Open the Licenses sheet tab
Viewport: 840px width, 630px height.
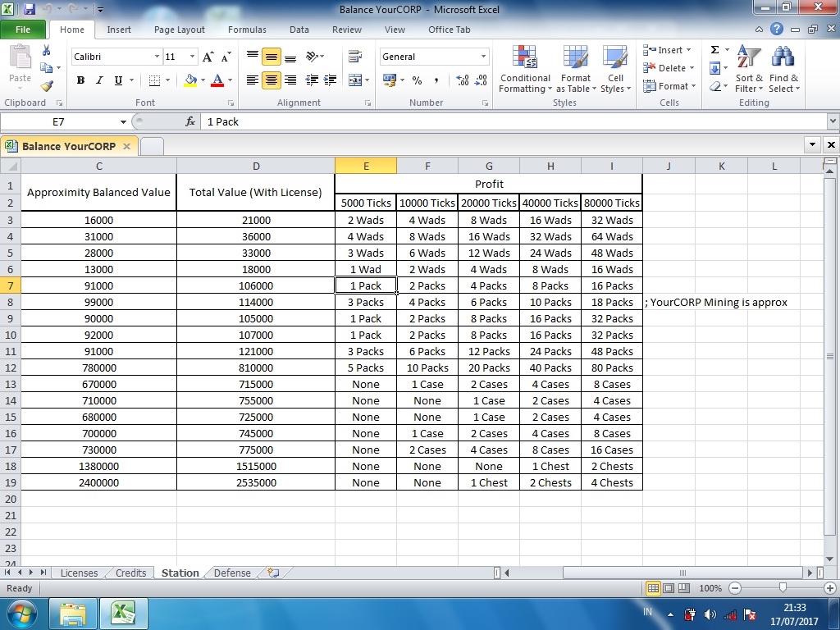click(79, 573)
